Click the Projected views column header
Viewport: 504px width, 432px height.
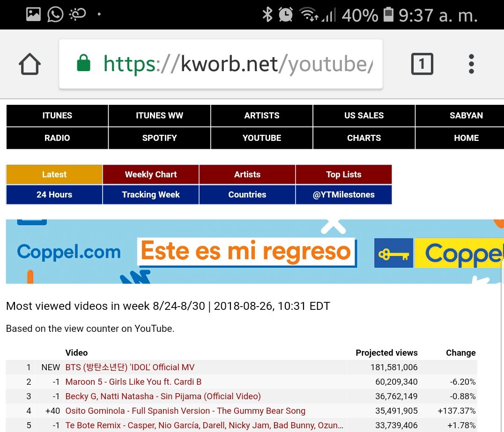[387, 352]
